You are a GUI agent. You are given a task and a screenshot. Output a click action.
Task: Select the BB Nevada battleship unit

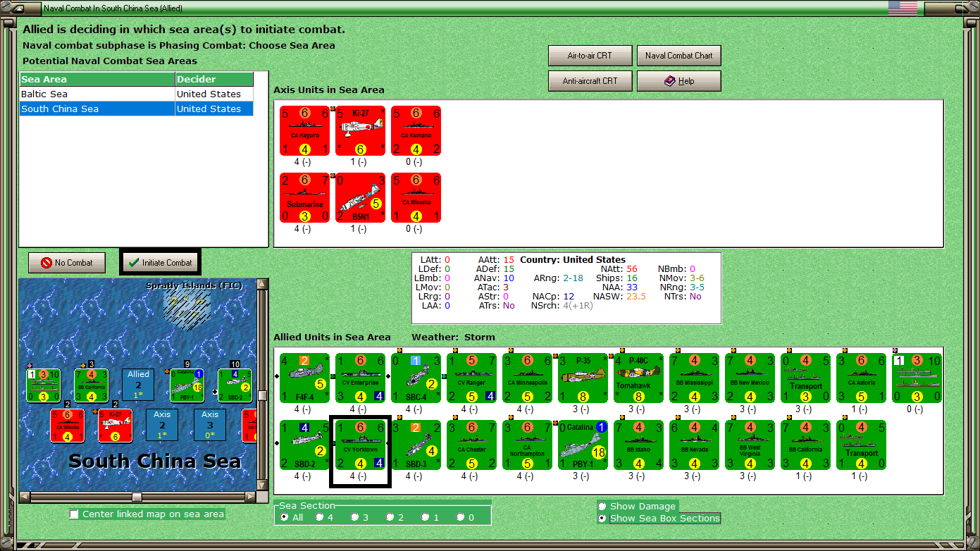click(694, 445)
